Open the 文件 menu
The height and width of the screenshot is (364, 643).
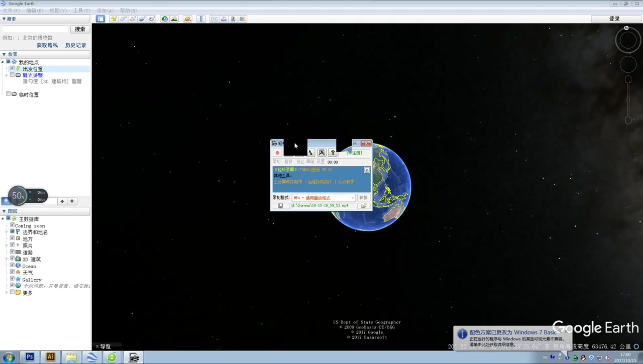tap(12, 11)
